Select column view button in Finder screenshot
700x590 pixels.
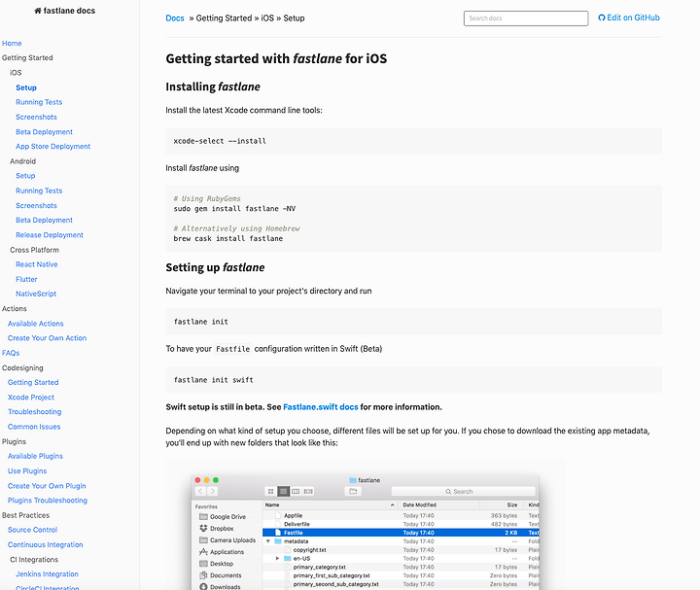[x=296, y=492]
